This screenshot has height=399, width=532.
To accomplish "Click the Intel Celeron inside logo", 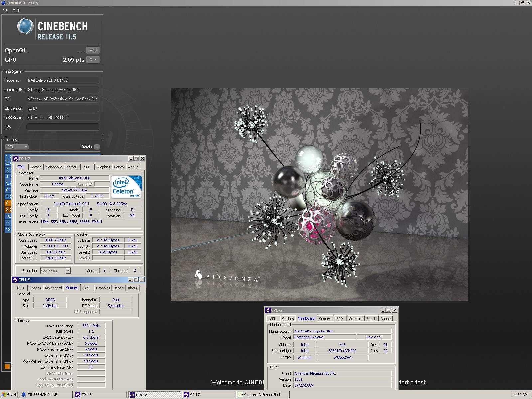I will [127, 187].
